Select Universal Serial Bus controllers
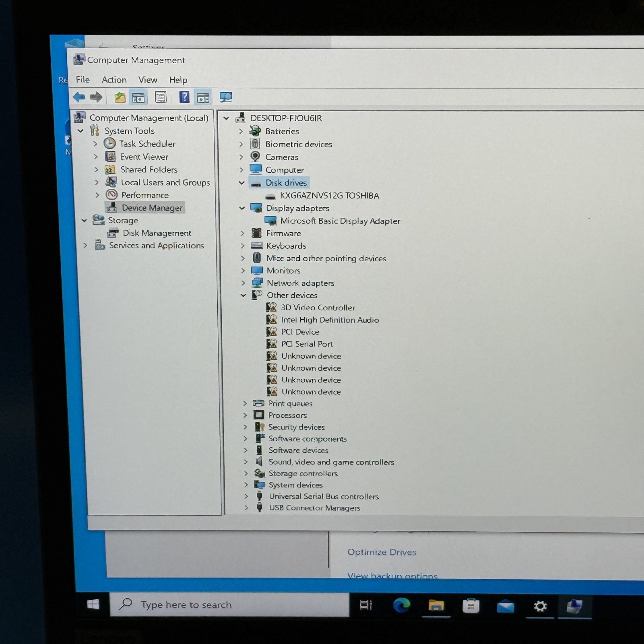Viewport: 644px width, 644px height. 324,496
